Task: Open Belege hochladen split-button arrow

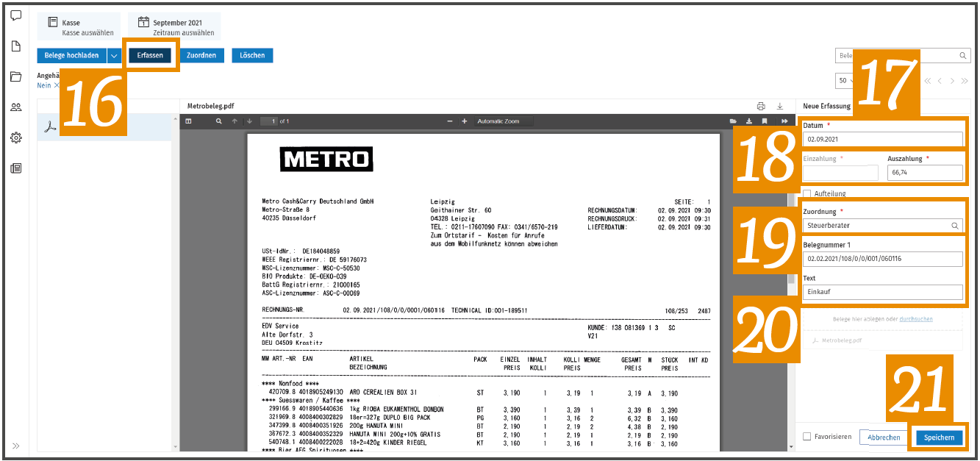Action: pos(114,55)
